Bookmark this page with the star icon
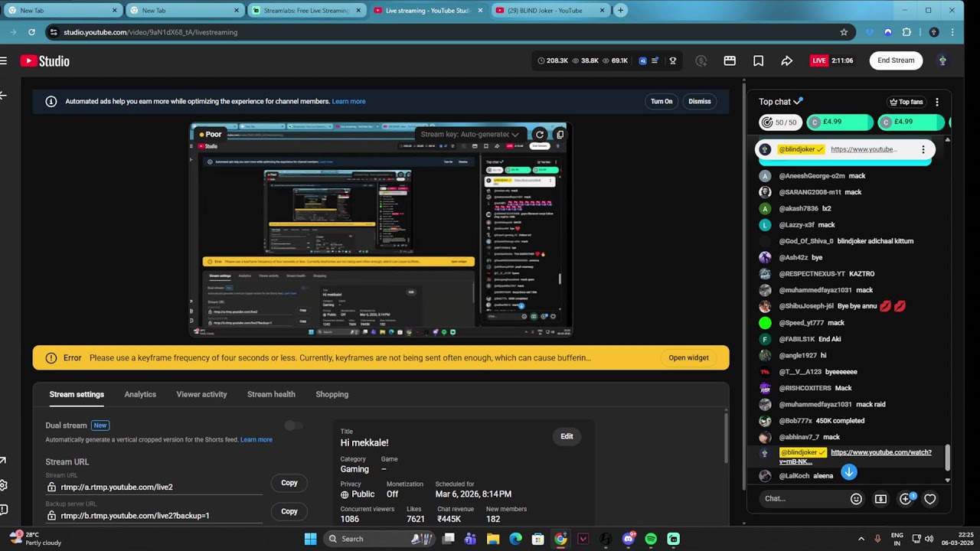This screenshot has height=551, width=980. [x=844, y=32]
